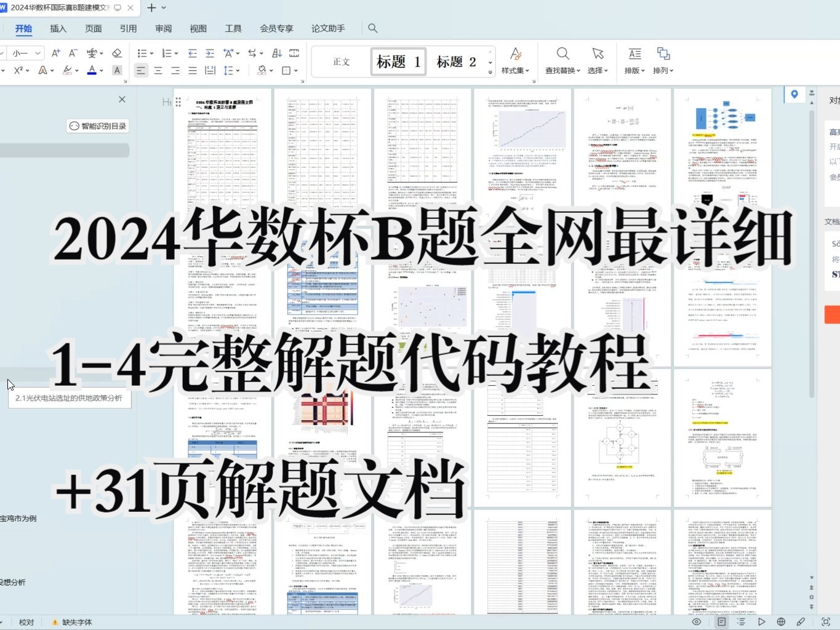Expand the bullet list options
Image resolution: width=840 pixels, height=630 pixels.
[x=151, y=53]
